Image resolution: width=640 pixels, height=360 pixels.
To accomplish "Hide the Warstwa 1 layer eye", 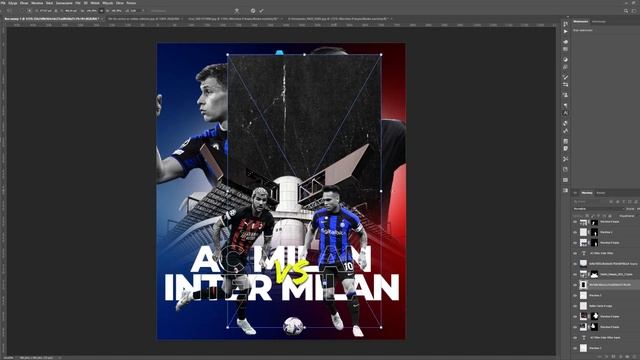I will 575,232.
